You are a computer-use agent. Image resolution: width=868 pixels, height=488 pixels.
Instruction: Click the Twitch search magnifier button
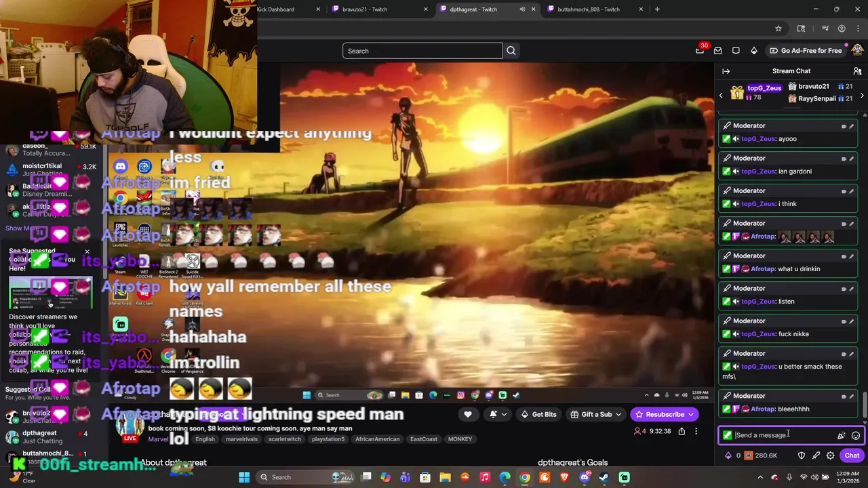[x=511, y=51]
